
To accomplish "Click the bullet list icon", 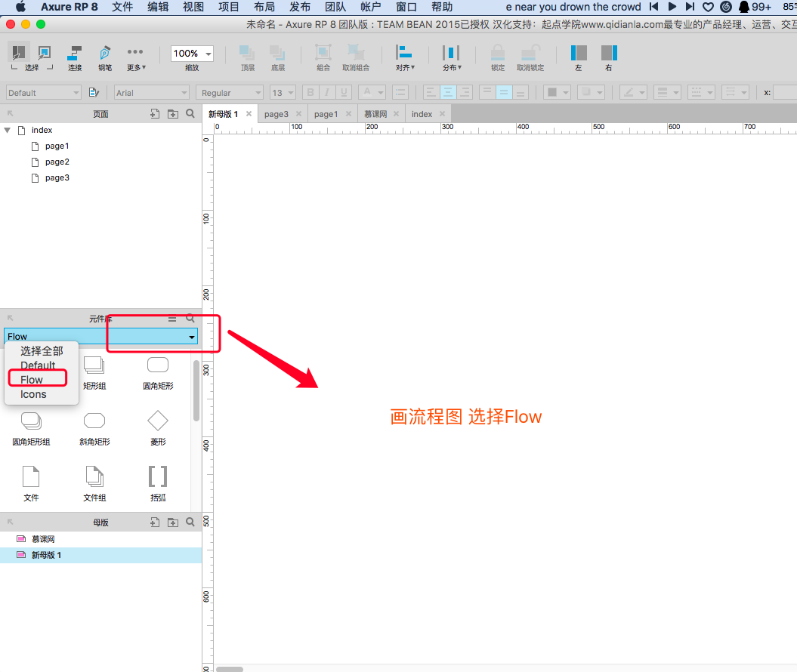I will click(x=400, y=92).
